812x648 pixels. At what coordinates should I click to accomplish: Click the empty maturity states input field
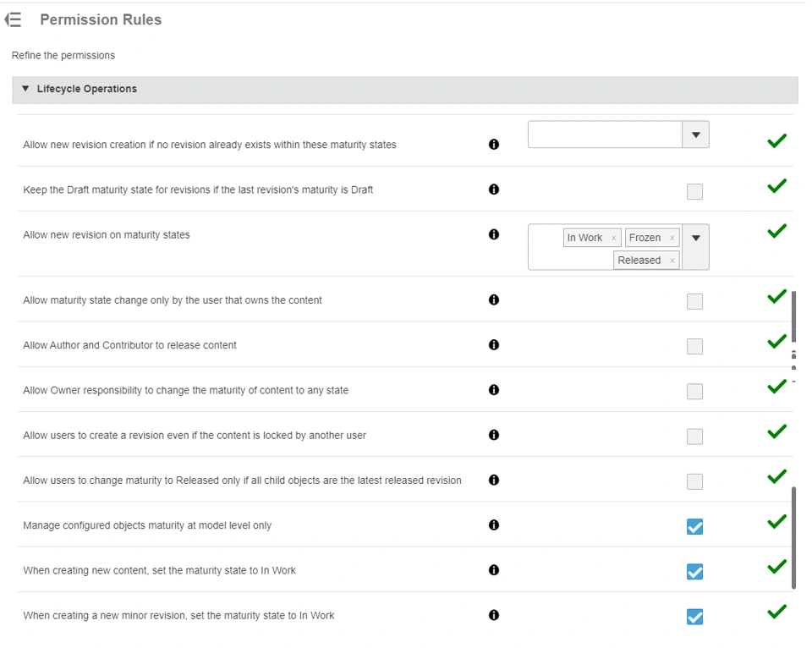click(x=605, y=135)
